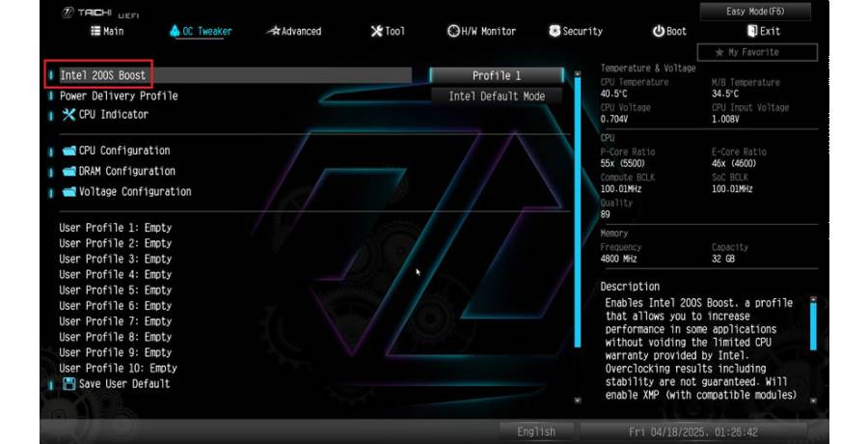Click Save User Default text
The height and width of the screenshot is (444, 868).
coord(124,383)
